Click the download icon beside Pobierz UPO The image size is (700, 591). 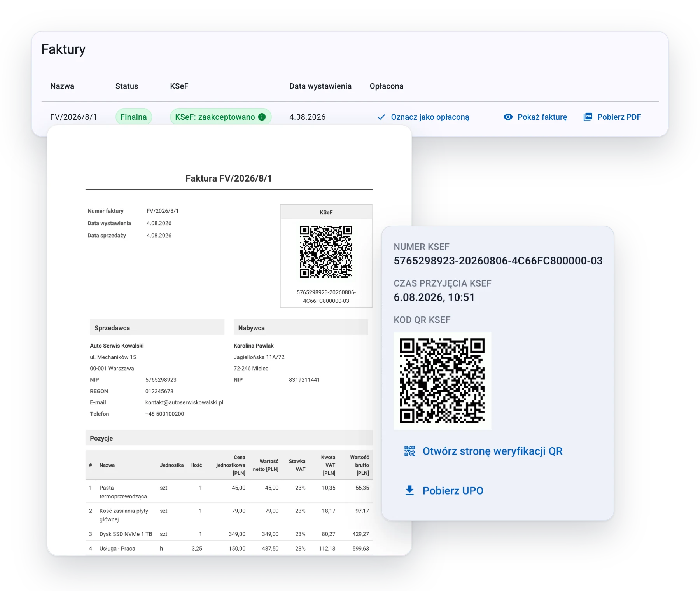[x=409, y=491]
